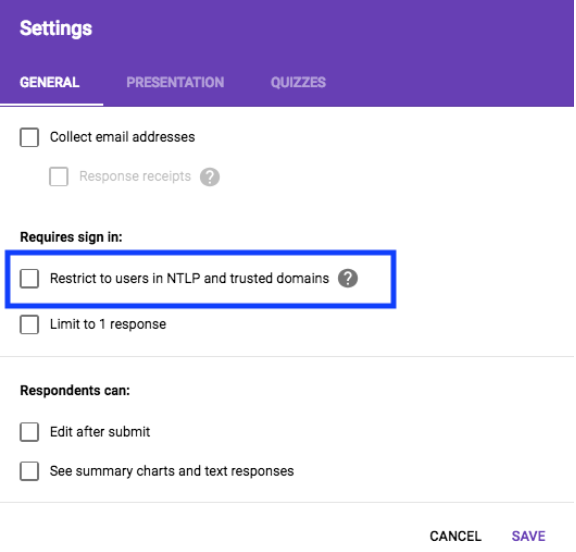Tick the Collect email addresses checkbox

pos(29,137)
